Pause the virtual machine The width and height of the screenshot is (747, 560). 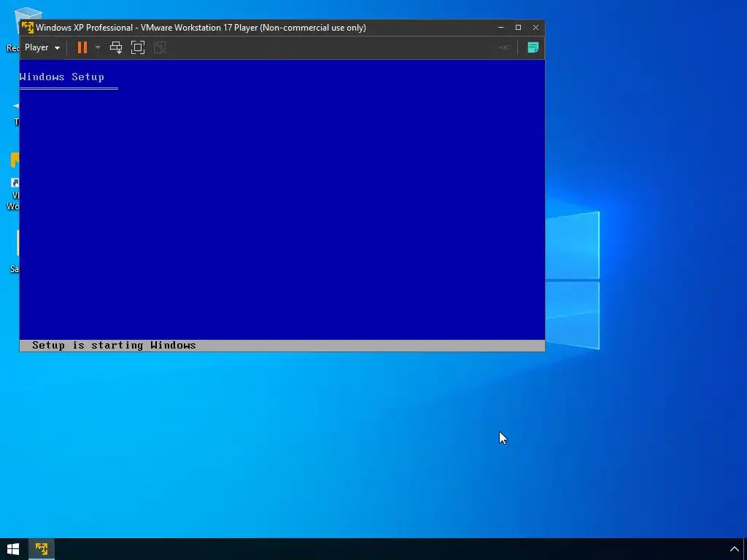[82, 47]
